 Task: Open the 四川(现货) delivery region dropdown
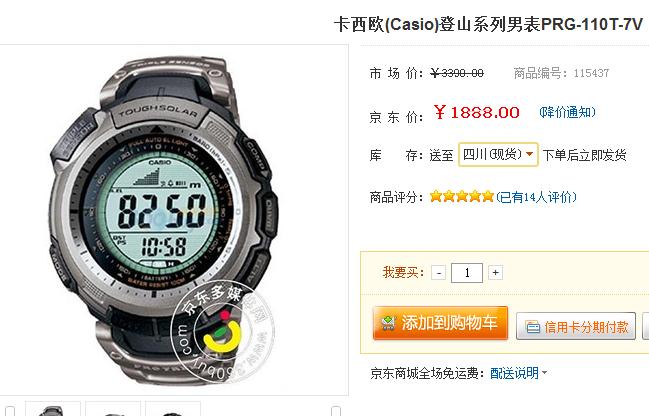tap(498, 155)
